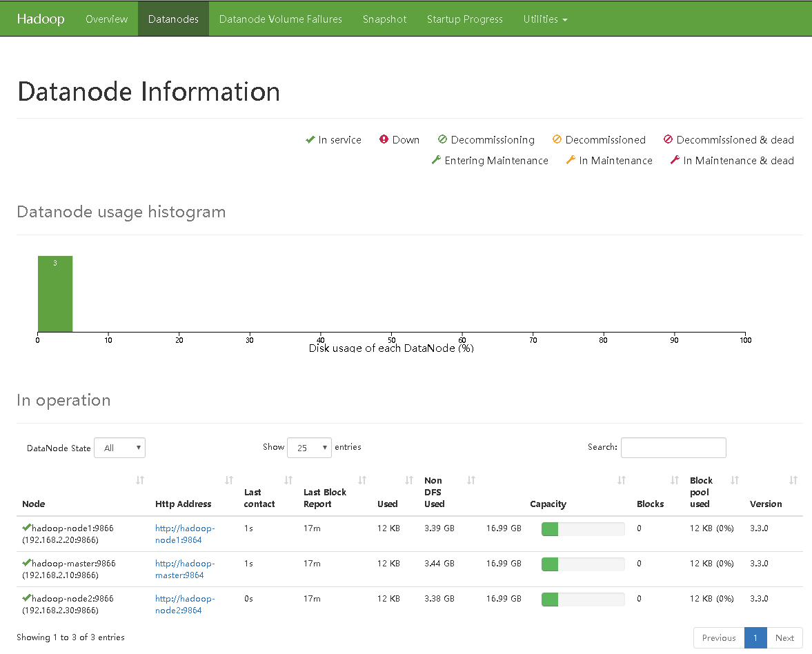The height and width of the screenshot is (654, 812).
Task: Focus the Search input field
Action: pyautogui.click(x=673, y=448)
